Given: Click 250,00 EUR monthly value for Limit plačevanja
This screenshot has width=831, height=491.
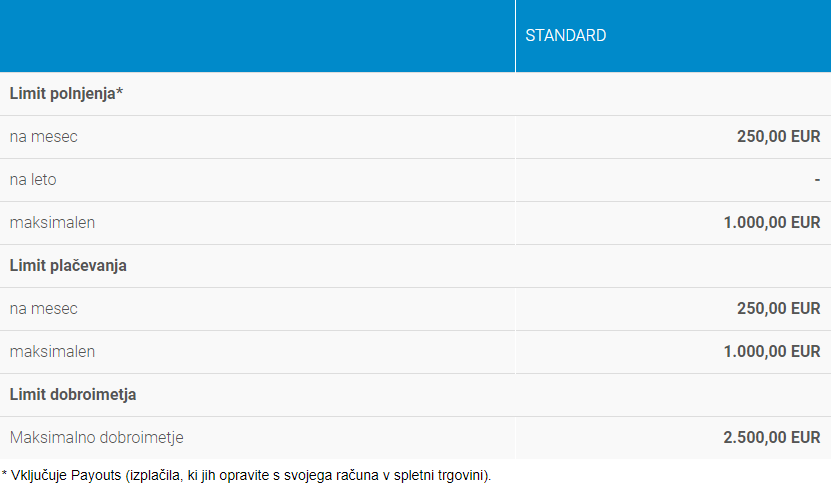Looking at the screenshot, I should [x=778, y=309].
